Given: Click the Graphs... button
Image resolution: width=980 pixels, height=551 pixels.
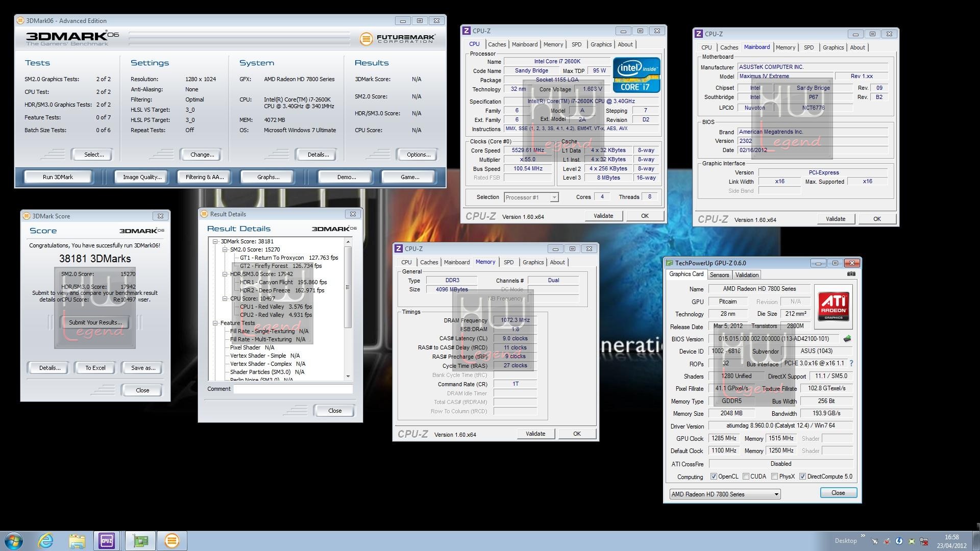Looking at the screenshot, I should coord(268,177).
